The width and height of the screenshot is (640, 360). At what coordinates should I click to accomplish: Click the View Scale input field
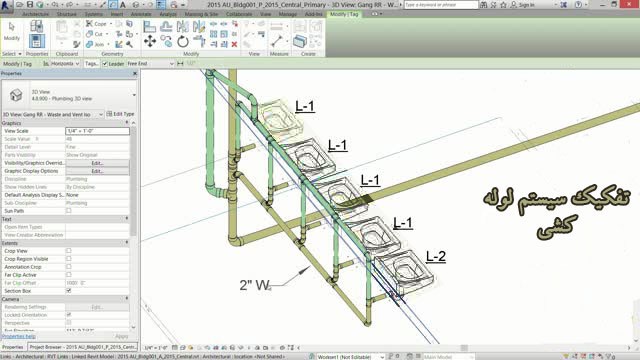pyautogui.click(x=97, y=131)
